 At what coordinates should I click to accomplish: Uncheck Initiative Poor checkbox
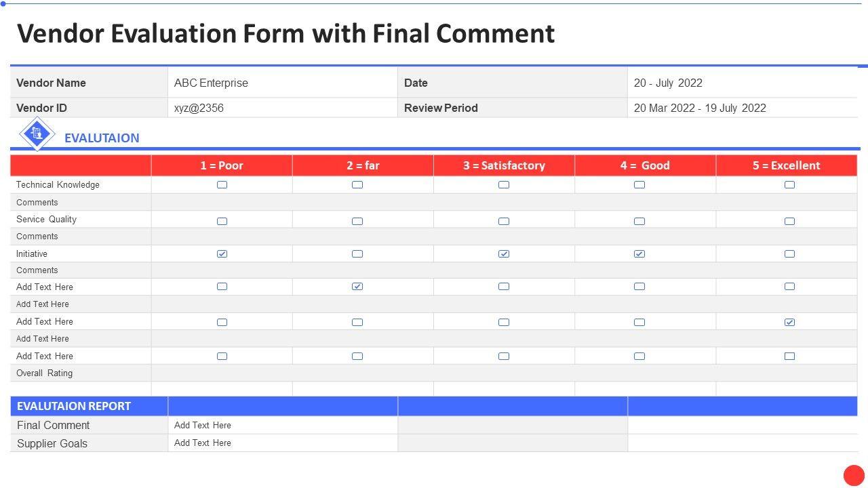click(222, 254)
